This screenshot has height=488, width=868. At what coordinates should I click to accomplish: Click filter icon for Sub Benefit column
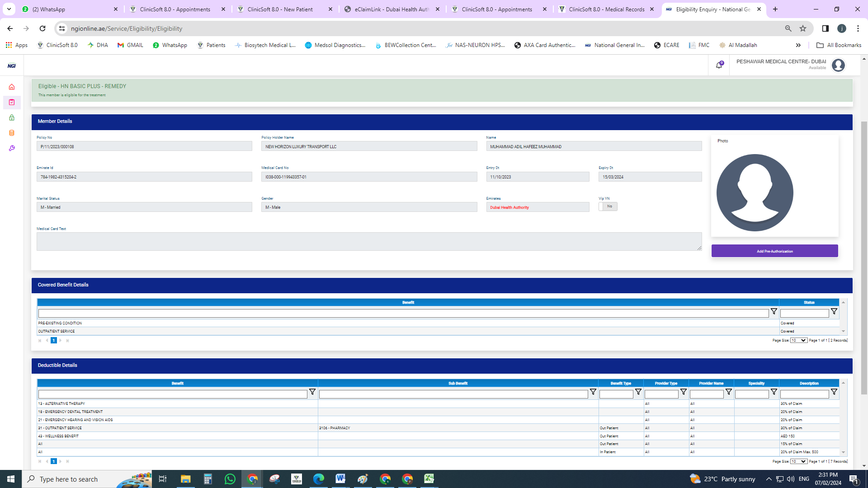point(593,392)
